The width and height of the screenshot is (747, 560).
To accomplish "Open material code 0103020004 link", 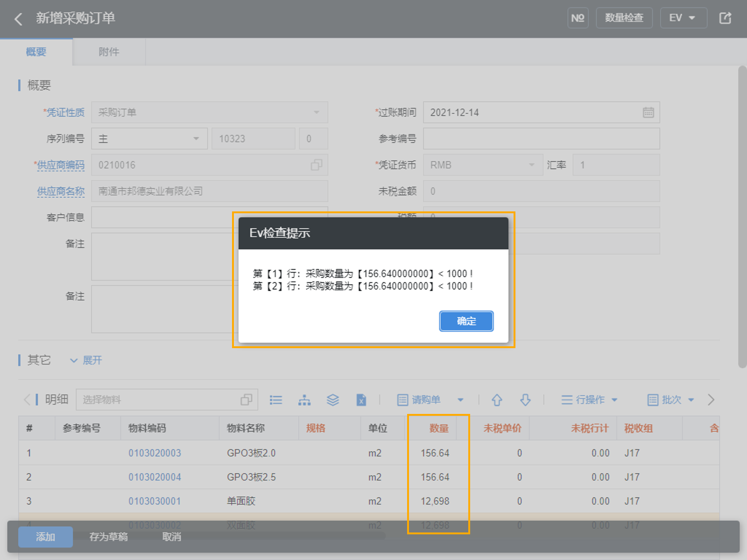I will [155, 477].
